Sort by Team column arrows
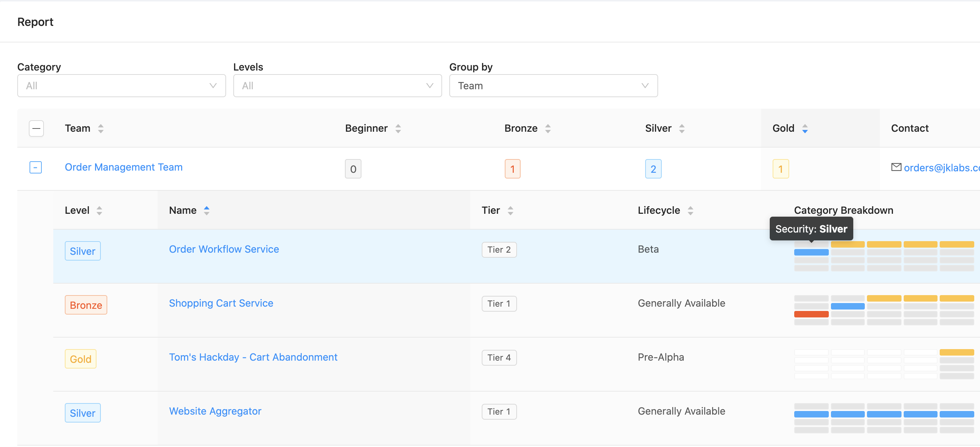The image size is (980, 447). pyautogui.click(x=101, y=128)
